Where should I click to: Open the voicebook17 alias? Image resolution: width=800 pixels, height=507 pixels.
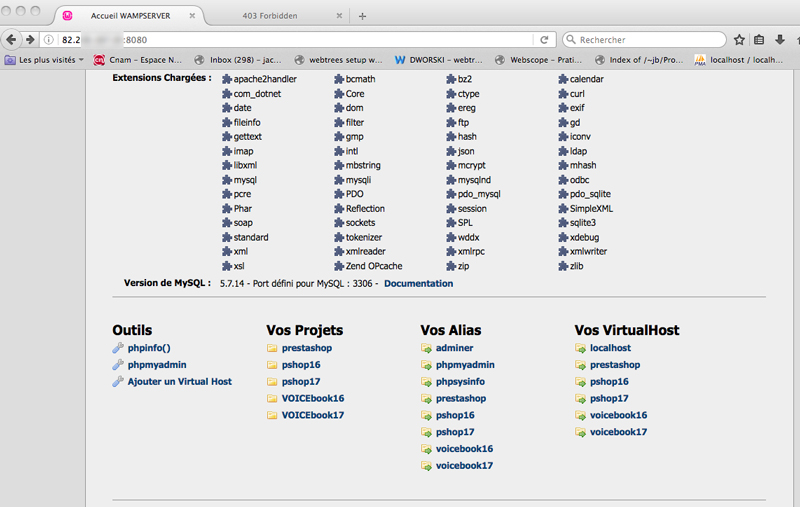464,466
